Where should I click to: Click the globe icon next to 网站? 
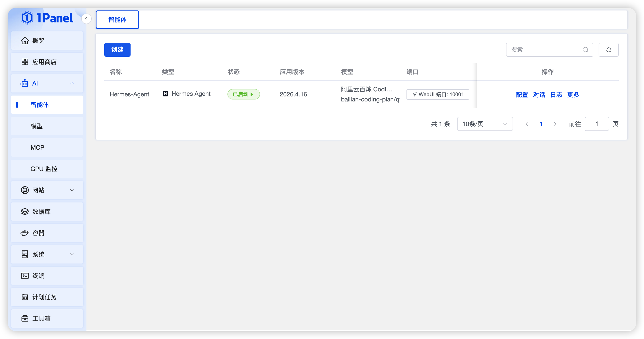click(x=25, y=190)
